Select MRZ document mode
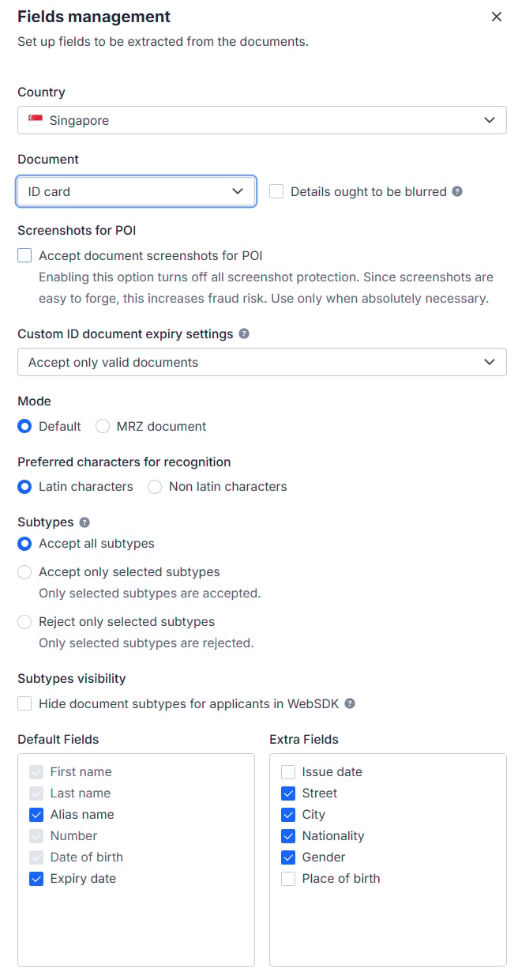 pyautogui.click(x=103, y=426)
